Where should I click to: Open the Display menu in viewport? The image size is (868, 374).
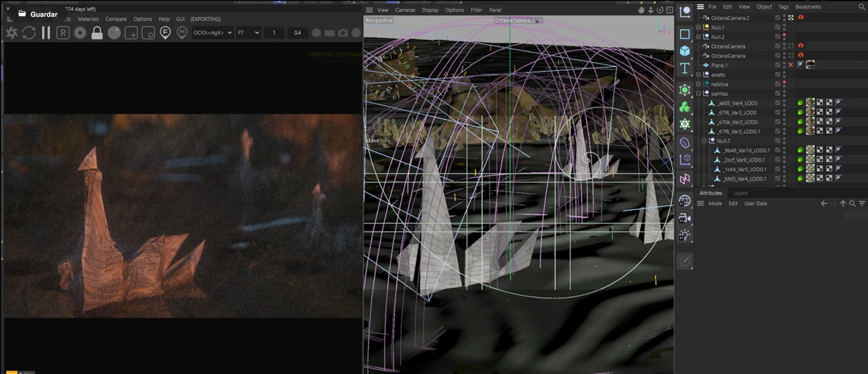(x=430, y=10)
